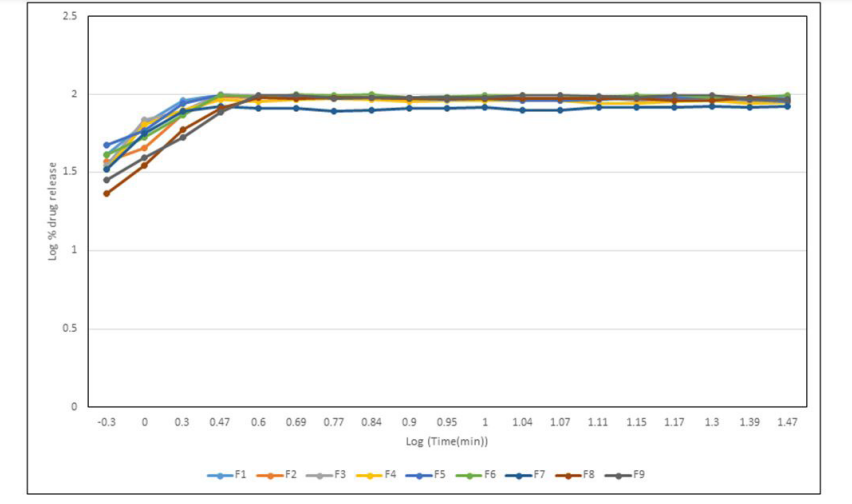Click the x-axis label 0.77

click(x=334, y=423)
